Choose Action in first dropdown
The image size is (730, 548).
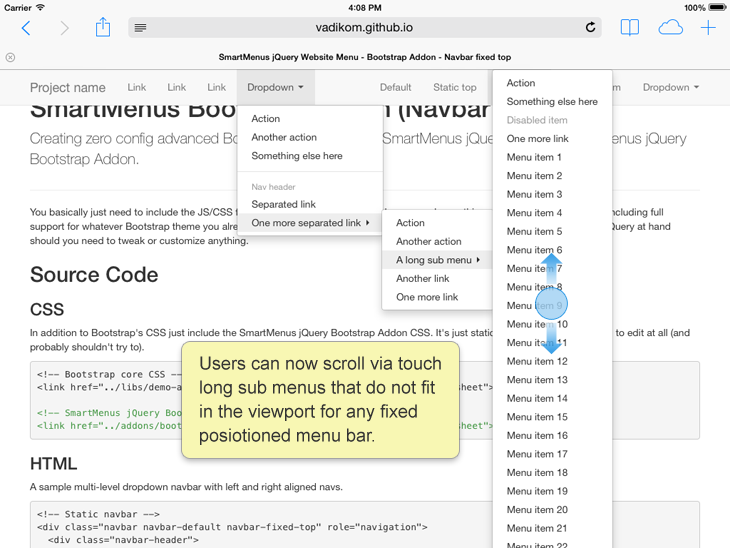(310, 119)
